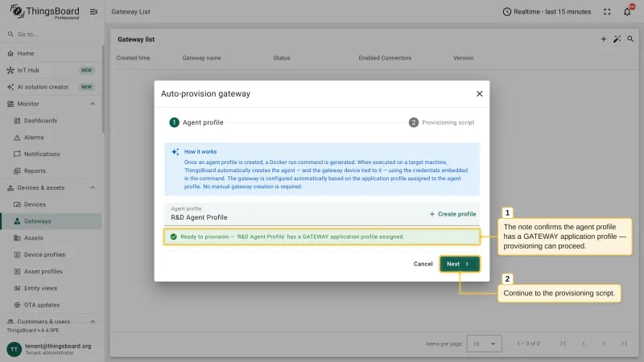Click the Entity views icon
Viewport: 644px width, 362px height.
coord(17,288)
